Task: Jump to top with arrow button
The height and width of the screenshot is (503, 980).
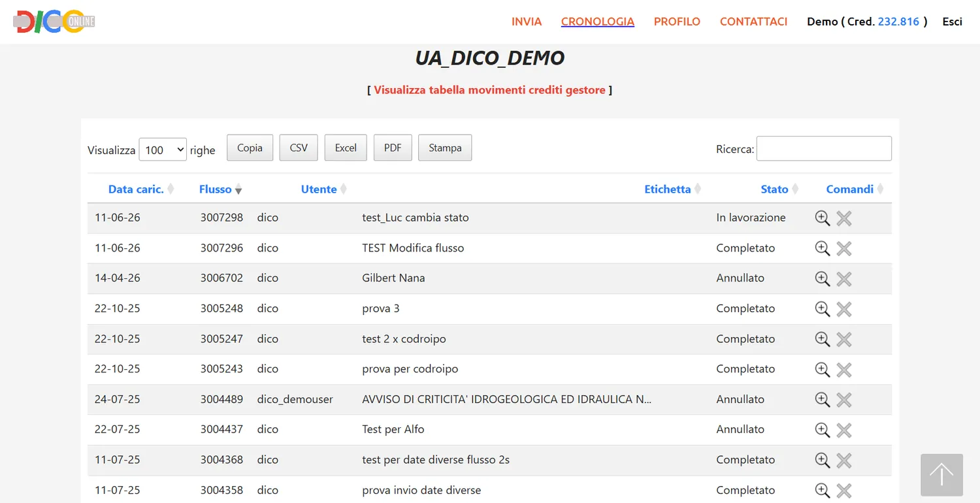Action: tap(941, 475)
